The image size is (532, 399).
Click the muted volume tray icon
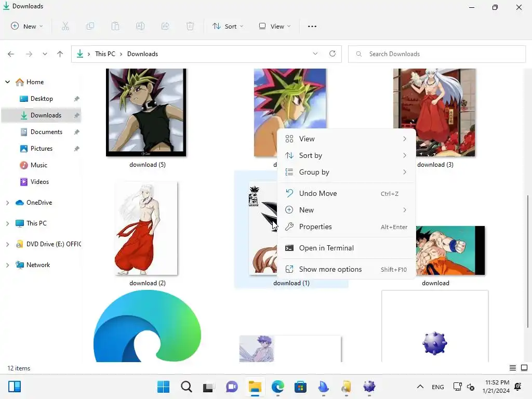pyautogui.click(x=471, y=387)
